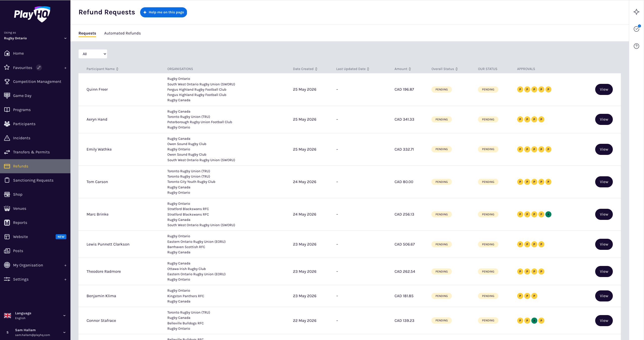The width and height of the screenshot is (644, 340).
Task: Open the checklist tasks icon with badge
Action: coord(636,29)
